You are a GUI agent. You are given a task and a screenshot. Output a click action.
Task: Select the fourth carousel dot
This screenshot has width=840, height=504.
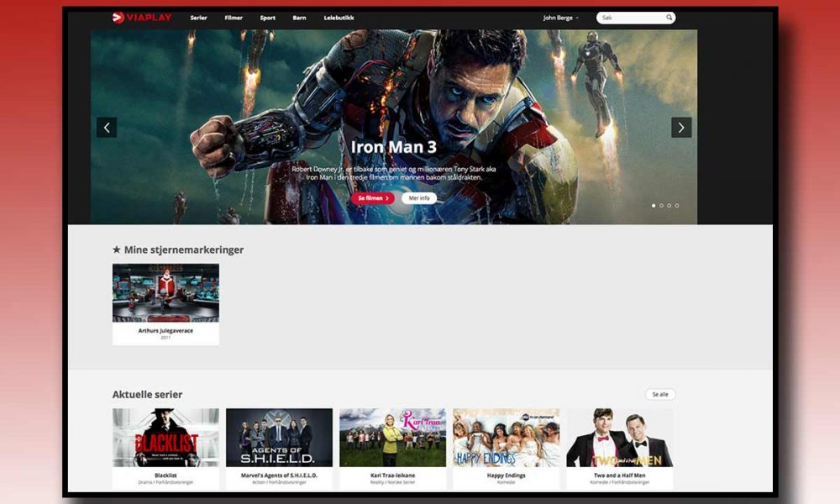pyautogui.click(x=677, y=206)
